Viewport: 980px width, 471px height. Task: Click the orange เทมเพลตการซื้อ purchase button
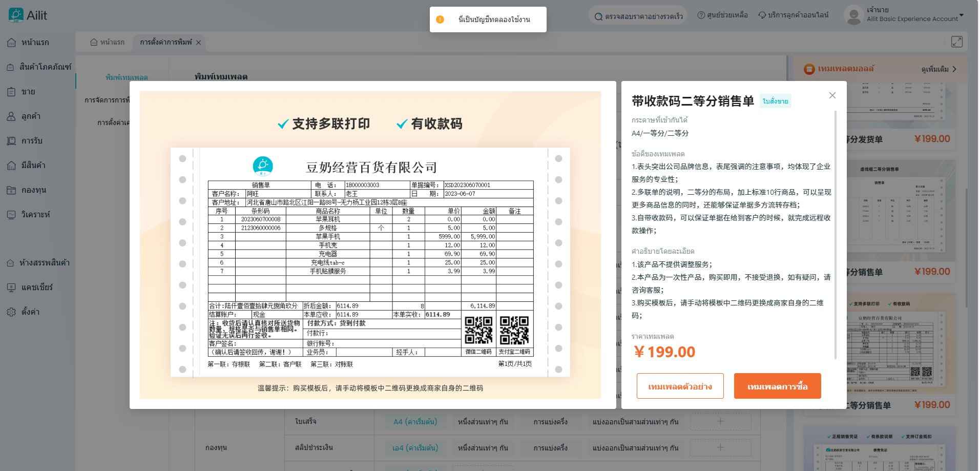click(x=777, y=386)
